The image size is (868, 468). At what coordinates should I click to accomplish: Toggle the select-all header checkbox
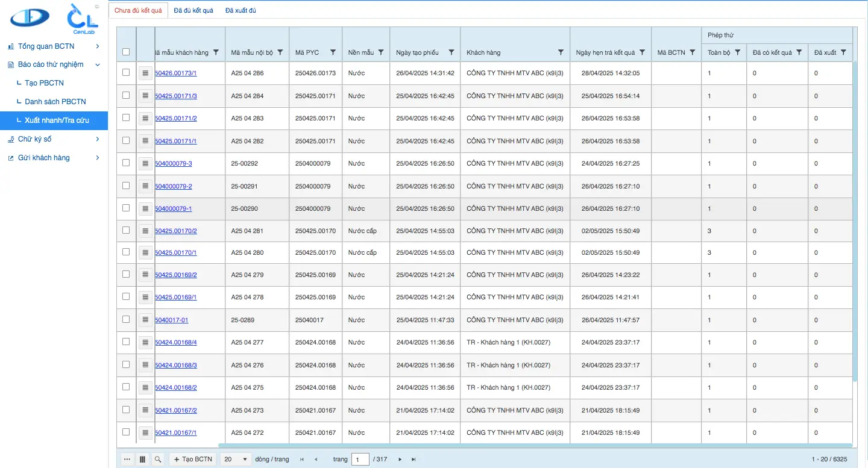pyautogui.click(x=126, y=52)
